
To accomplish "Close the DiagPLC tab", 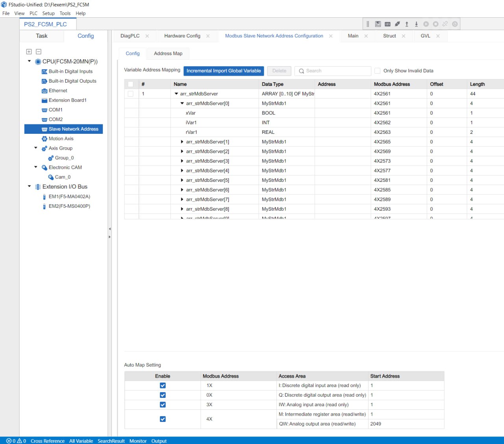I will coord(147,36).
